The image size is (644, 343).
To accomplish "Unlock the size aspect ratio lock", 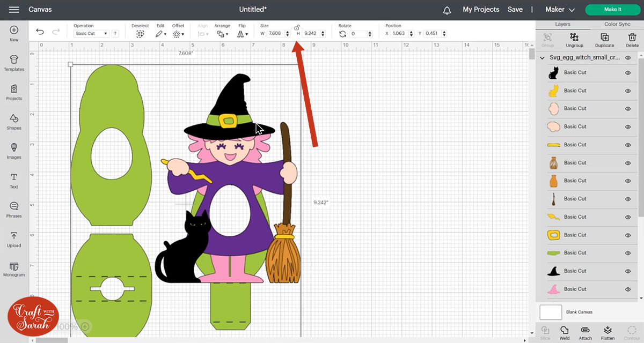I will [297, 27].
